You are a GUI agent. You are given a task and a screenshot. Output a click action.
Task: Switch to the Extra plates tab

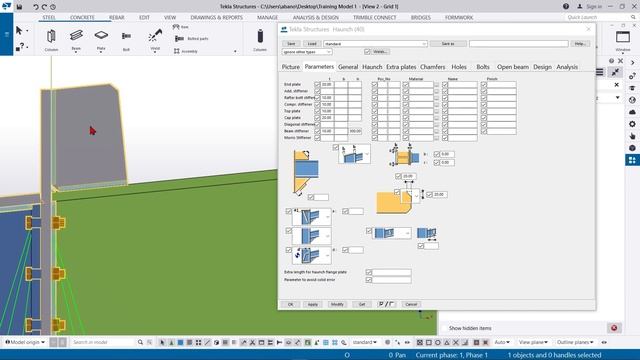(x=401, y=67)
